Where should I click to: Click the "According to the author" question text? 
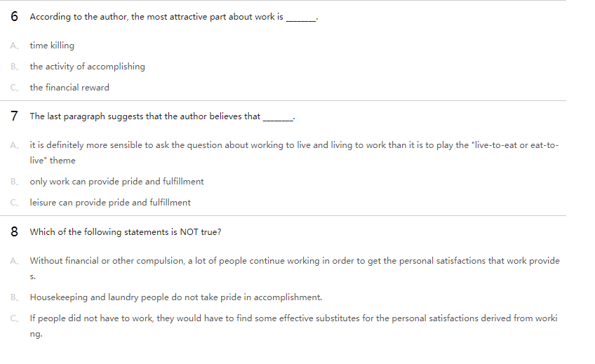tap(156, 17)
